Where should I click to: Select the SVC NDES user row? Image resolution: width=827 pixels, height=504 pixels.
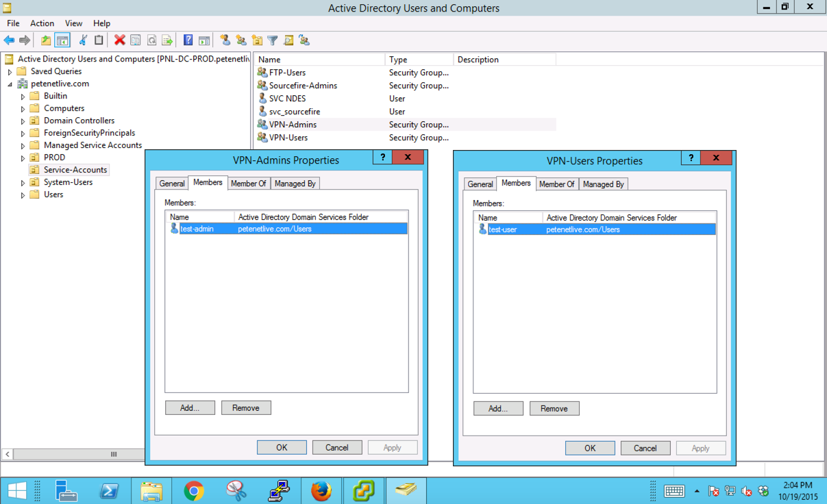[x=406, y=99]
